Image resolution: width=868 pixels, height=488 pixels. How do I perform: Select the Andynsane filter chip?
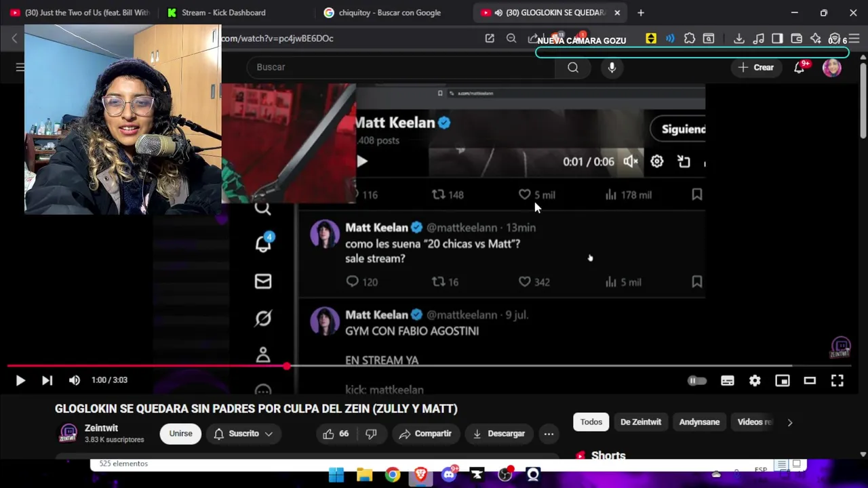pyautogui.click(x=699, y=422)
